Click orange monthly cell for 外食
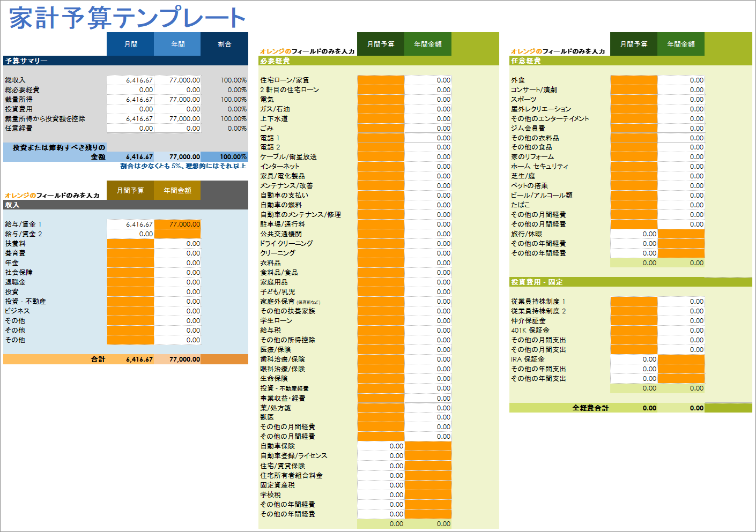 tap(634, 80)
